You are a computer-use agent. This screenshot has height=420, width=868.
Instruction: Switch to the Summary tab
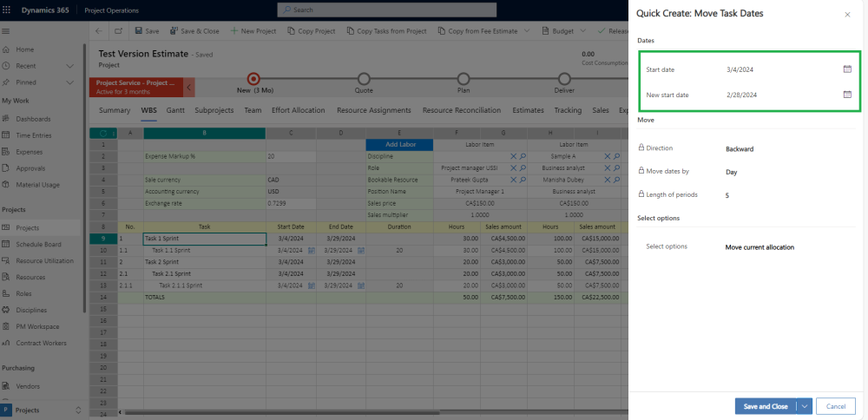[115, 110]
